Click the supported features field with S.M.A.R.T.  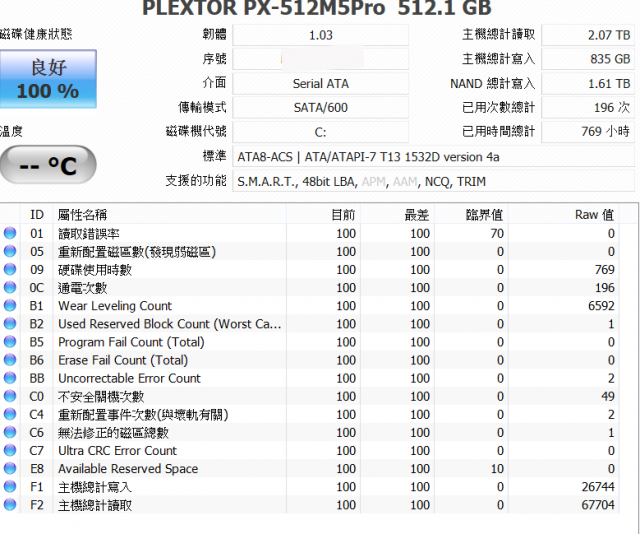433,181
